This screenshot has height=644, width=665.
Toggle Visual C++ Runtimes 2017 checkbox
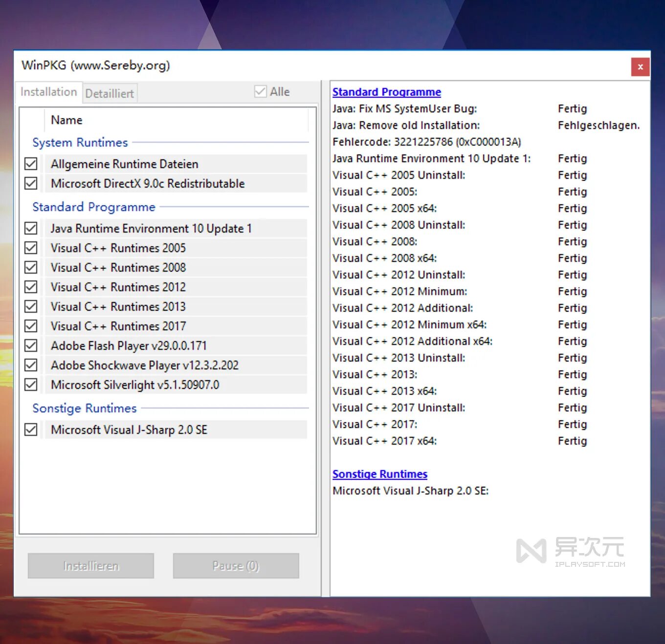[31, 326]
